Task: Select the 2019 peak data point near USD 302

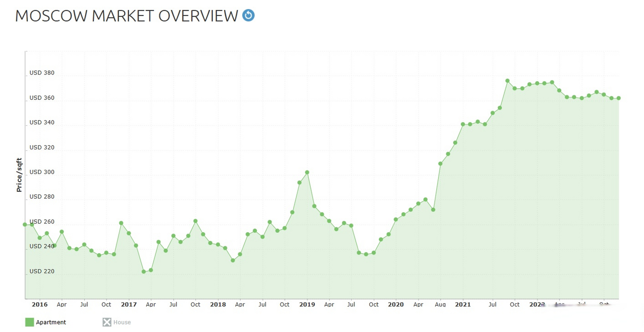Action: [307, 172]
